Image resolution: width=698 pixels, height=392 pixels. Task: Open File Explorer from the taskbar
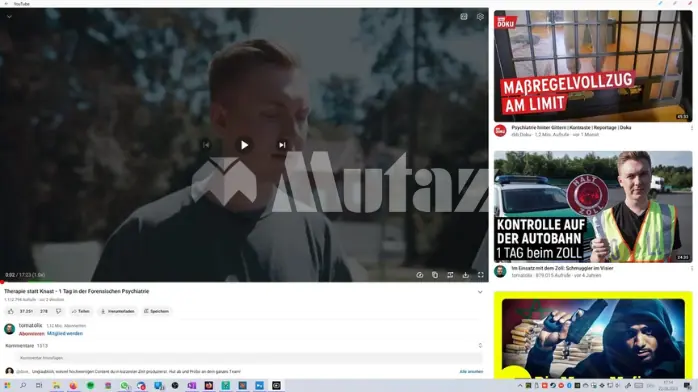point(56,386)
